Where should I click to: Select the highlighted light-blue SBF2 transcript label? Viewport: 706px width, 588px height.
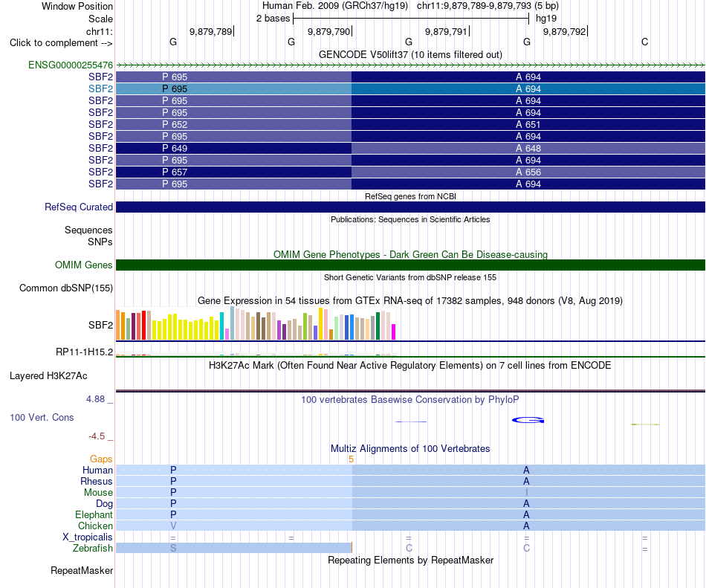point(100,88)
